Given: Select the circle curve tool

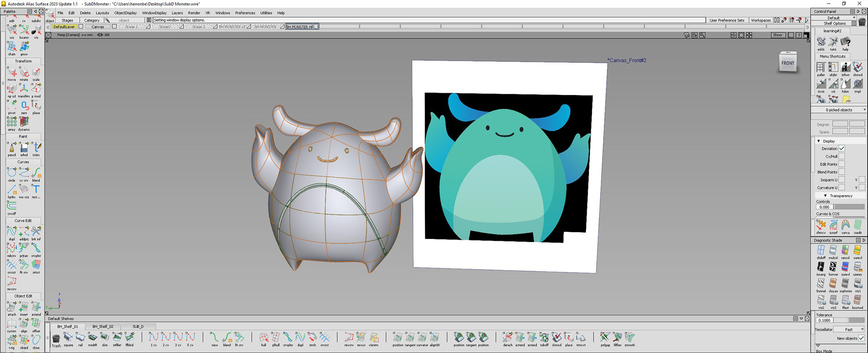Looking at the screenshot, I should click(x=12, y=173).
